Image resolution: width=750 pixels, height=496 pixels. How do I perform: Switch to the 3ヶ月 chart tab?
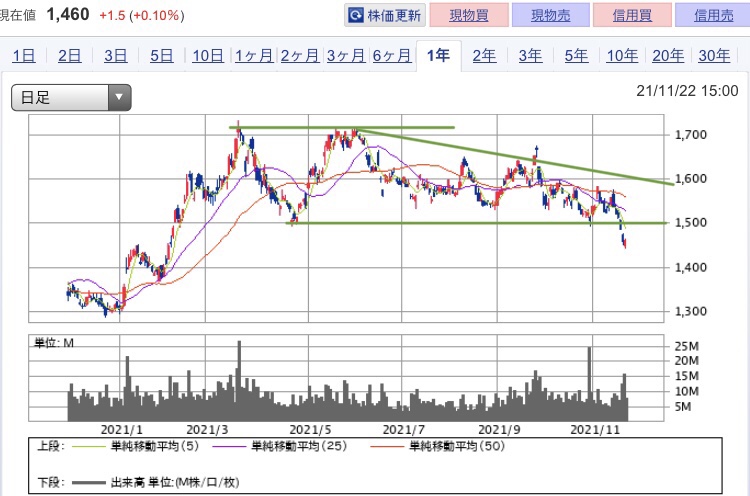point(346,56)
